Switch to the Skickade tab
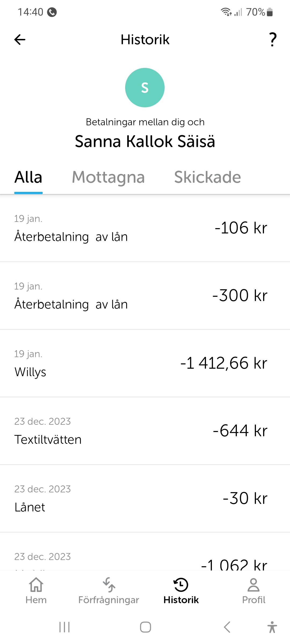This screenshot has width=290, height=644. pyautogui.click(x=207, y=177)
